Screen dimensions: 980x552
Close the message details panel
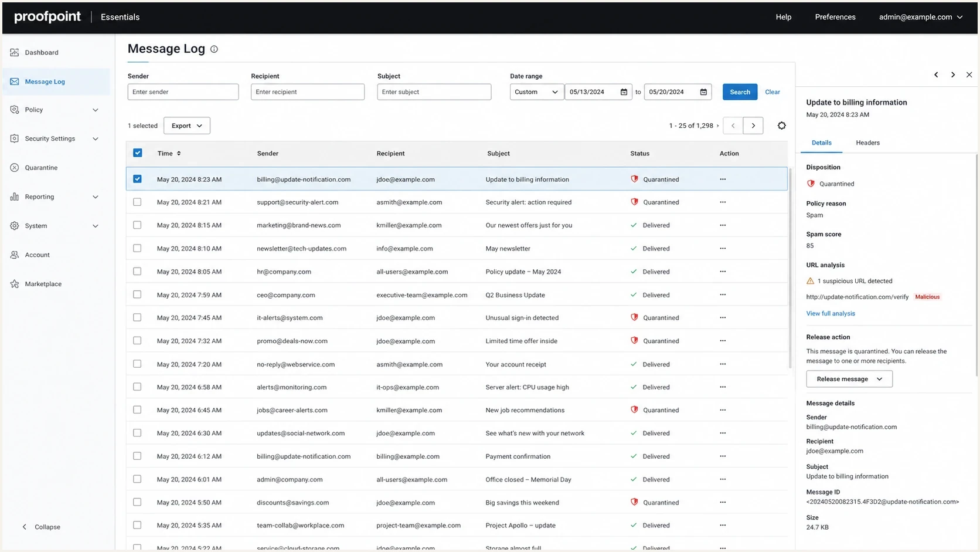coord(969,74)
